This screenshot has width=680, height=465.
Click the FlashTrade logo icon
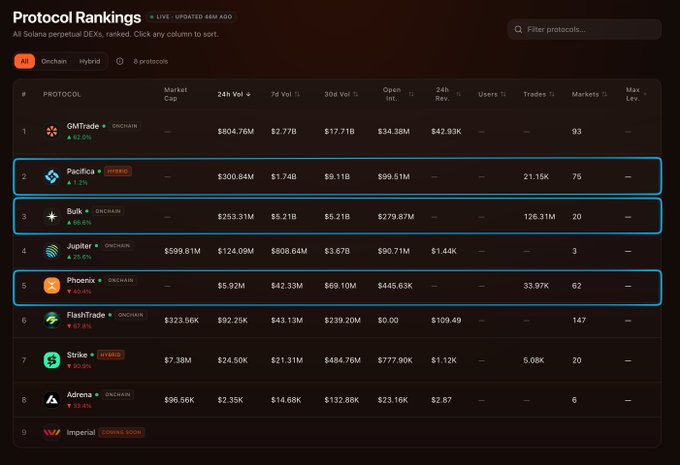pos(52,320)
